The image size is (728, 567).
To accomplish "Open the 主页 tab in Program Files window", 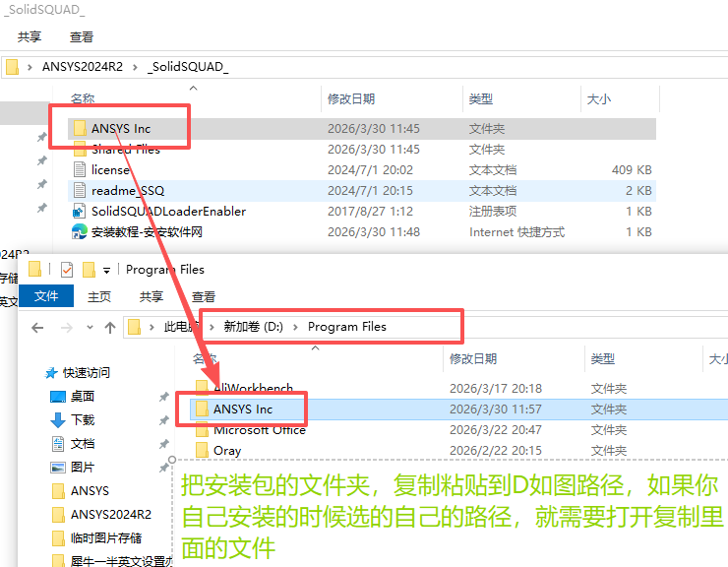I will pos(99,296).
